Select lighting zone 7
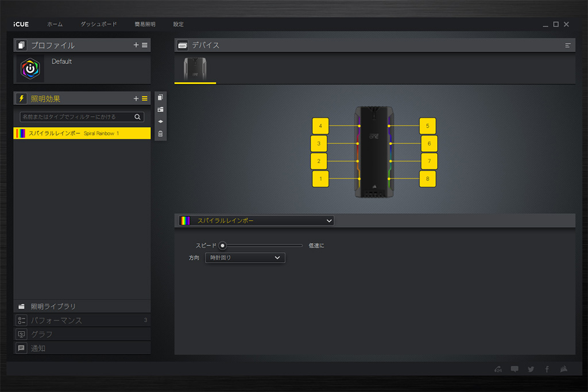 pos(429,161)
